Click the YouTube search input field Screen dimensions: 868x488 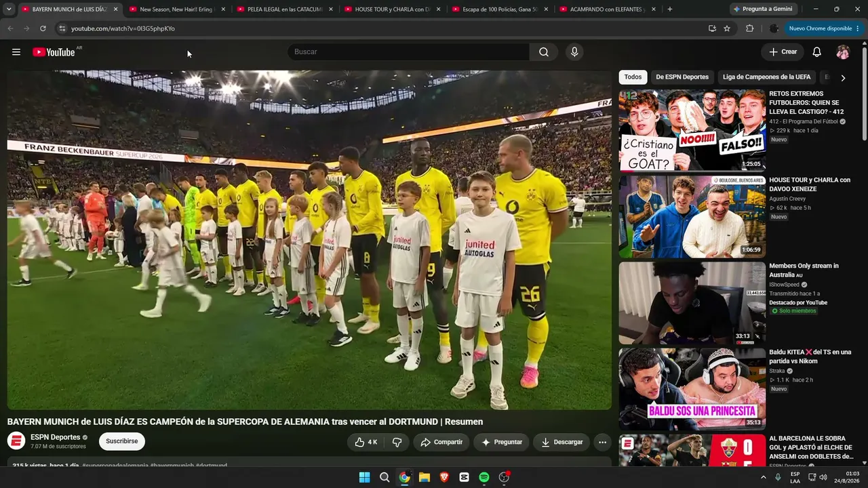[x=408, y=52]
